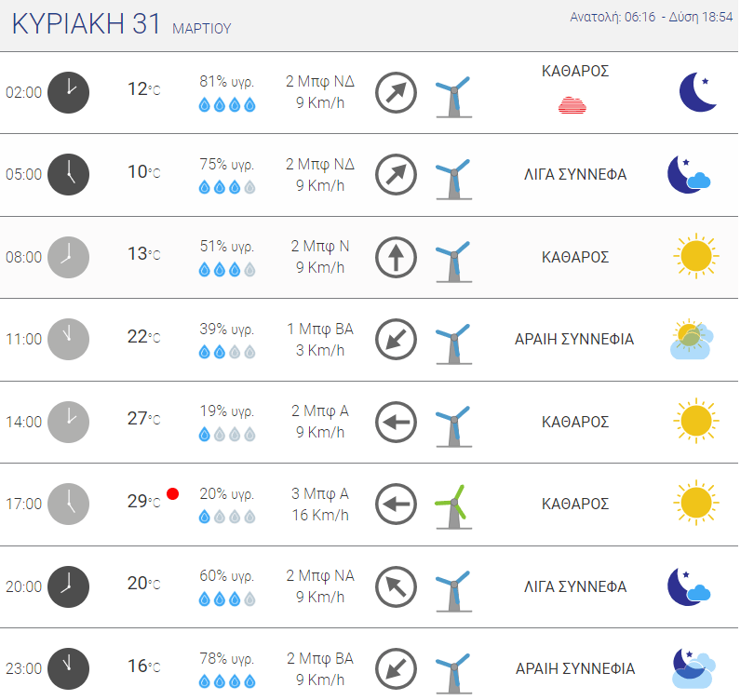Click the crescent moon icon at 02:00
Viewport: 754px width, 700px height.
pos(698,92)
